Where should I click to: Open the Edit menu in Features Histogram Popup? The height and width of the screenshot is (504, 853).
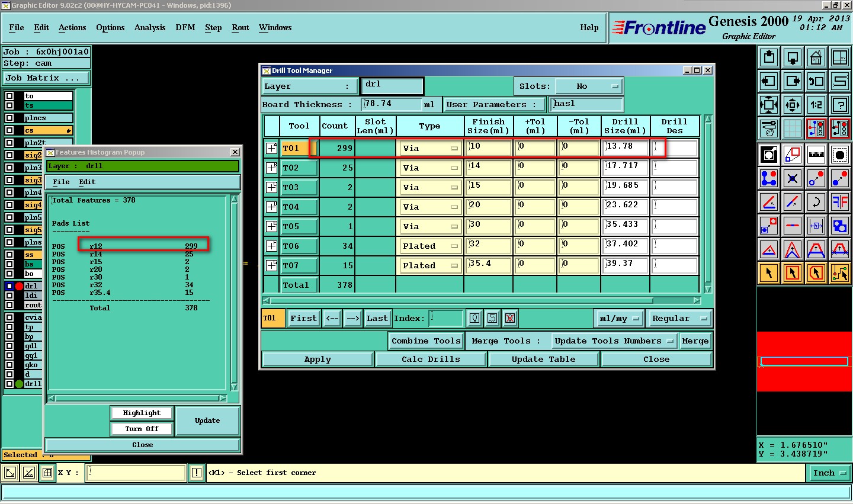87,182
